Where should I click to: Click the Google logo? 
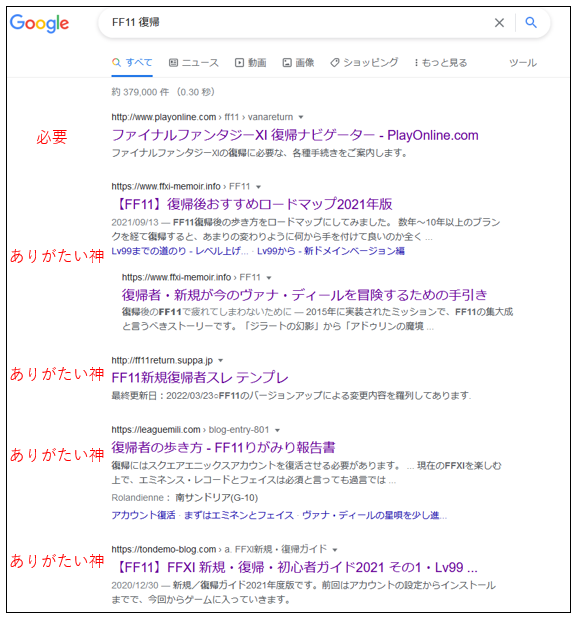pyautogui.click(x=39, y=23)
